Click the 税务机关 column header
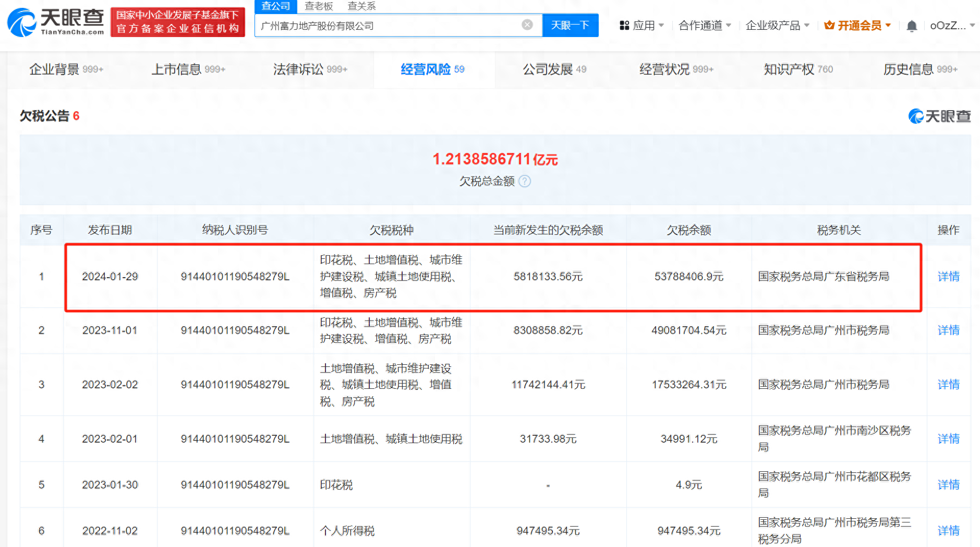 coord(839,230)
